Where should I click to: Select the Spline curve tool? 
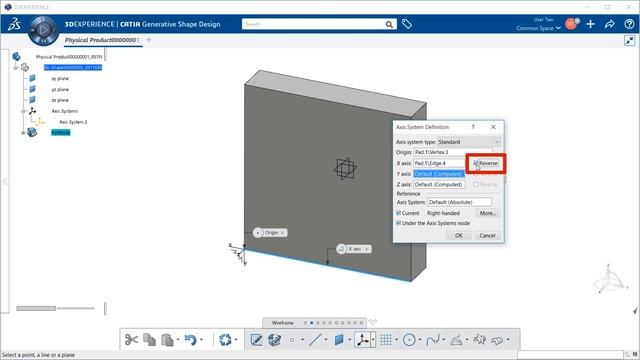[433, 340]
